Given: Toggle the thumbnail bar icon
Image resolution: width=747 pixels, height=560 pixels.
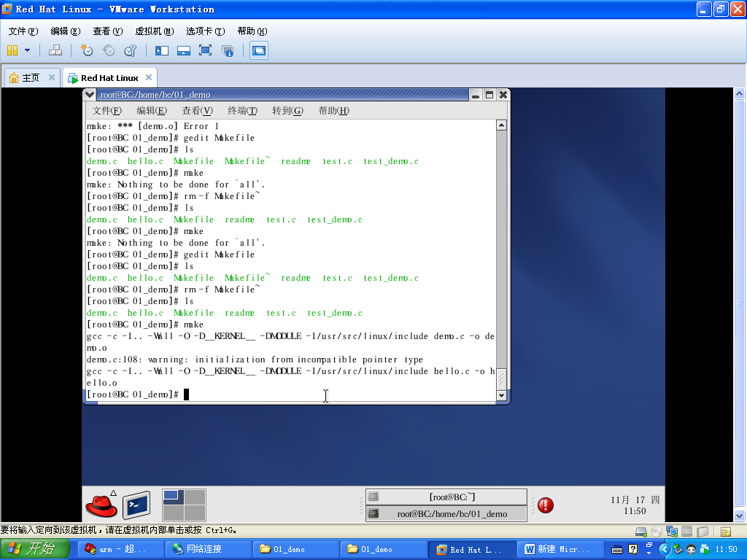Looking at the screenshot, I should [183, 50].
